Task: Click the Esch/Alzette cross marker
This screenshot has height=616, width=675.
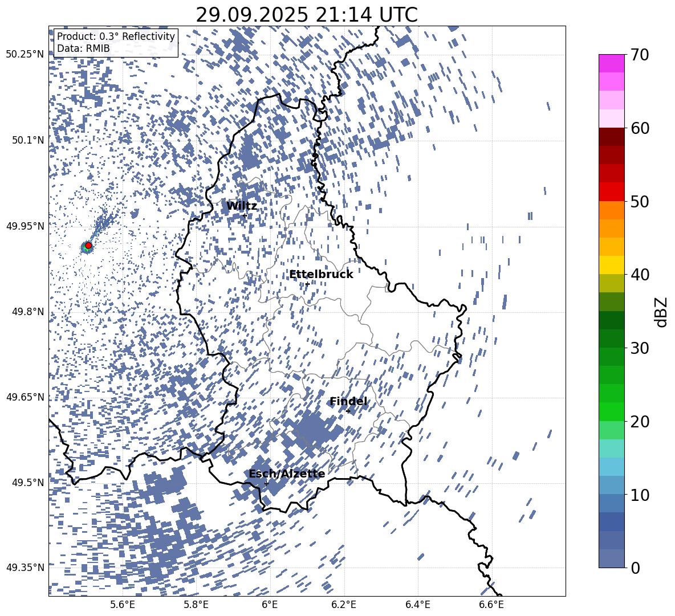Action: (266, 483)
